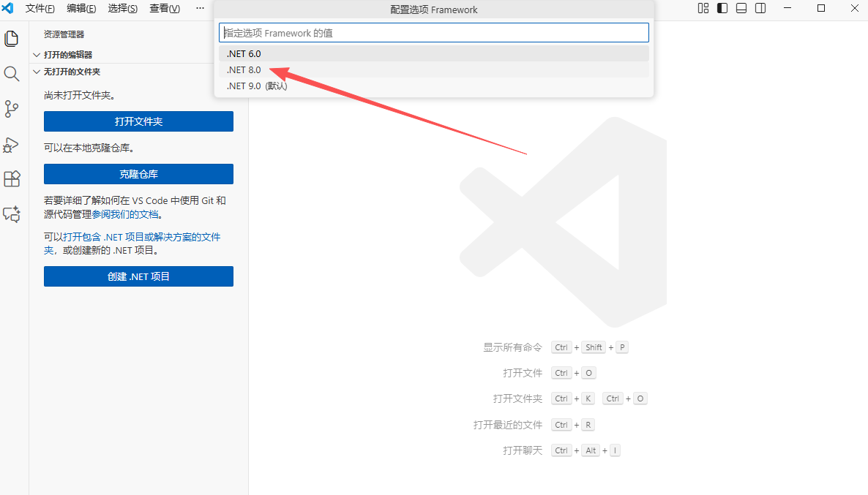The image size is (868, 495).
Task: Open the Extensions view icon
Action: coord(12,178)
